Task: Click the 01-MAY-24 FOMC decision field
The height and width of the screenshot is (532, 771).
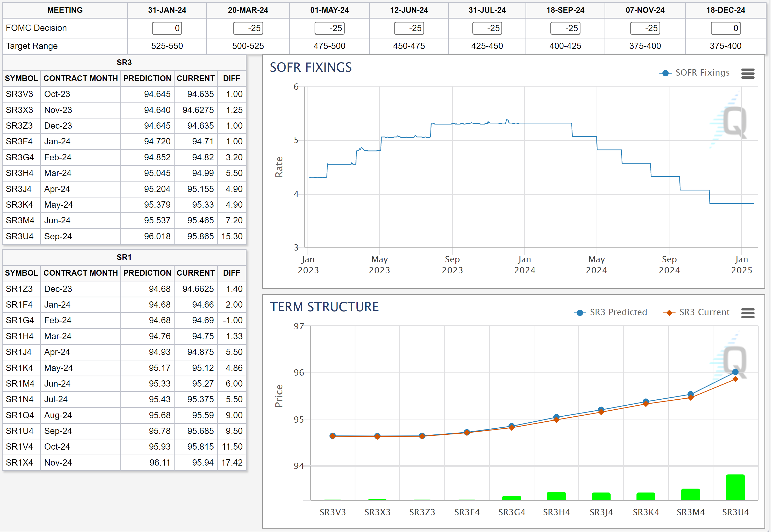Action: tap(329, 28)
